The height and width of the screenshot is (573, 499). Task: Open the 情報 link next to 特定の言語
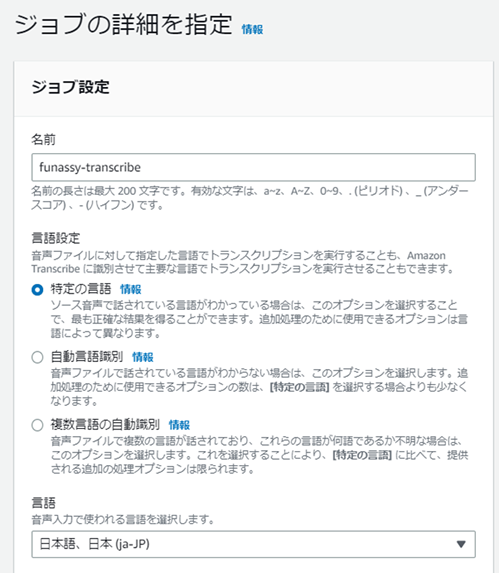coord(131,289)
